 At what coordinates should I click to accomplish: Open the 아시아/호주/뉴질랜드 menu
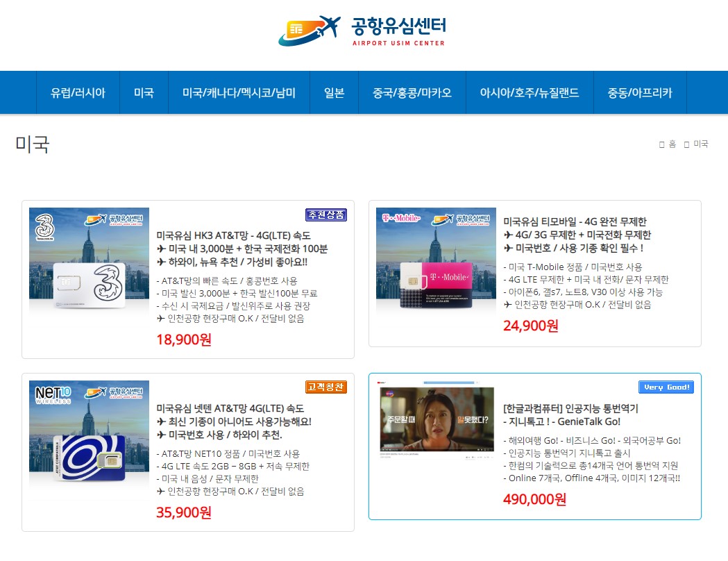click(530, 92)
